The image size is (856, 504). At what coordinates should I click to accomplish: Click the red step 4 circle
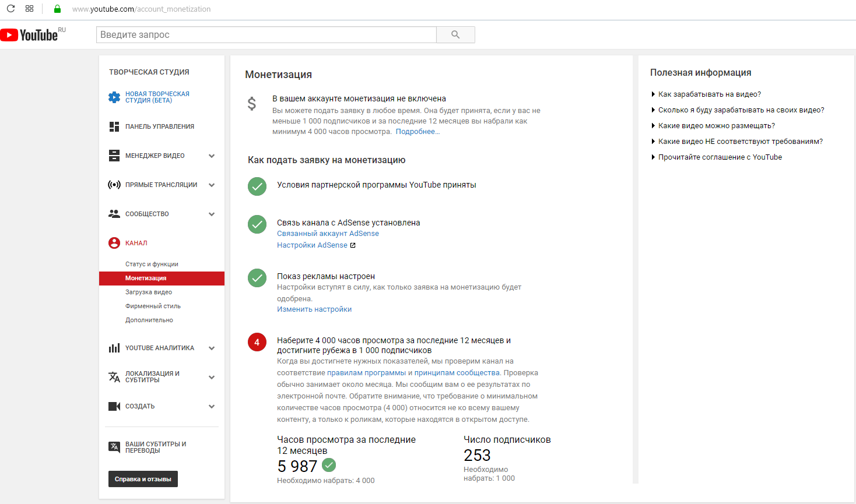(x=257, y=342)
